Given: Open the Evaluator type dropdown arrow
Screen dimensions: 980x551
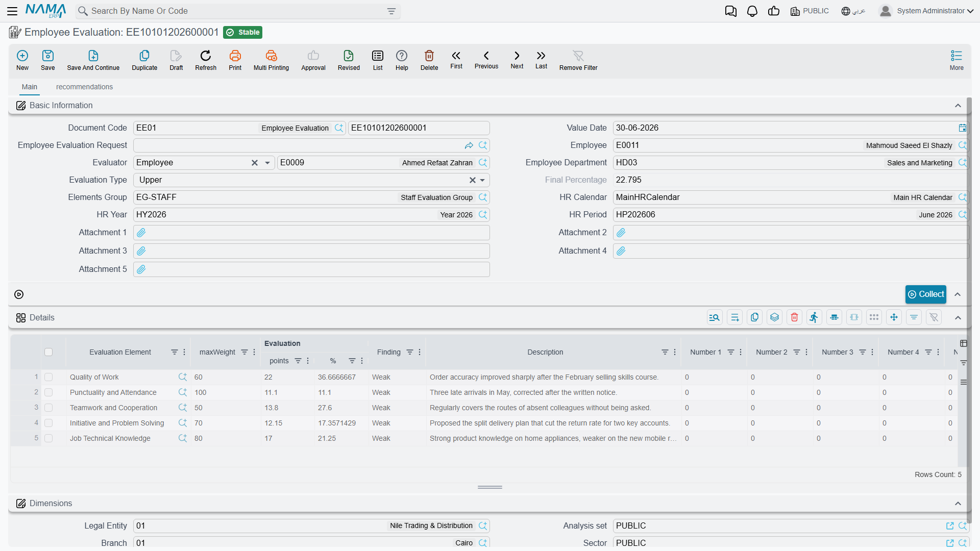Looking at the screenshot, I should point(267,163).
